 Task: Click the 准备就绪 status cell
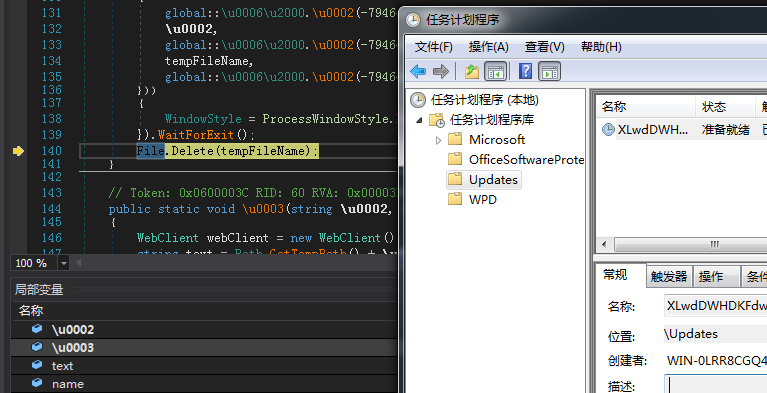click(x=725, y=130)
